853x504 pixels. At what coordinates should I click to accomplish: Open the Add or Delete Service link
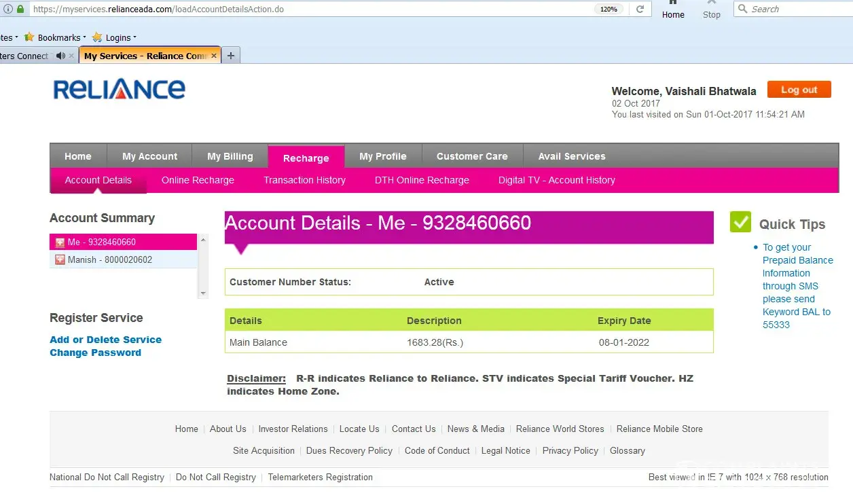tap(105, 340)
